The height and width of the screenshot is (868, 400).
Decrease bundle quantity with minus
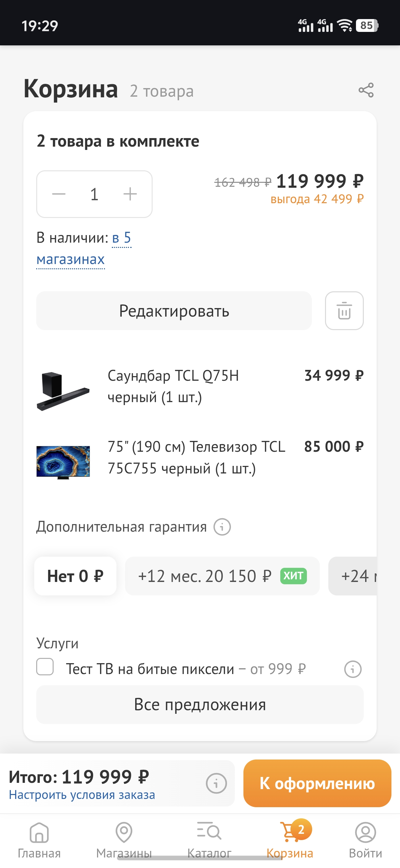pyautogui.click(x=59, y=194)
